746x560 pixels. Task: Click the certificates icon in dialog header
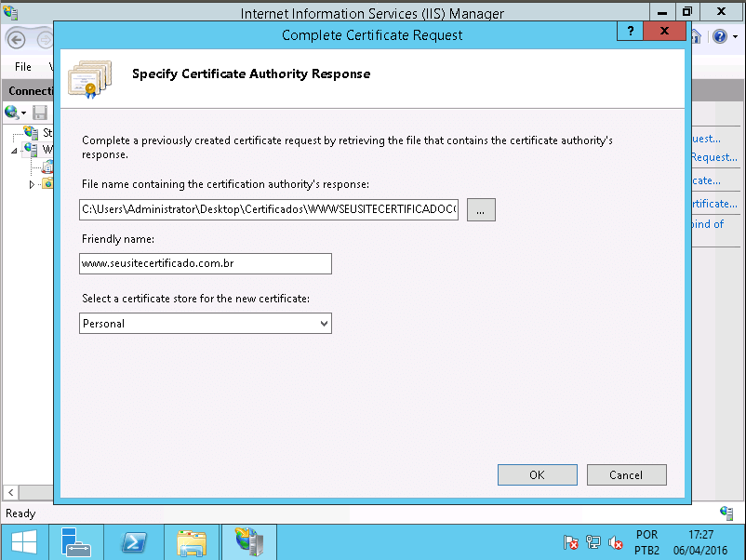[90, 78]
